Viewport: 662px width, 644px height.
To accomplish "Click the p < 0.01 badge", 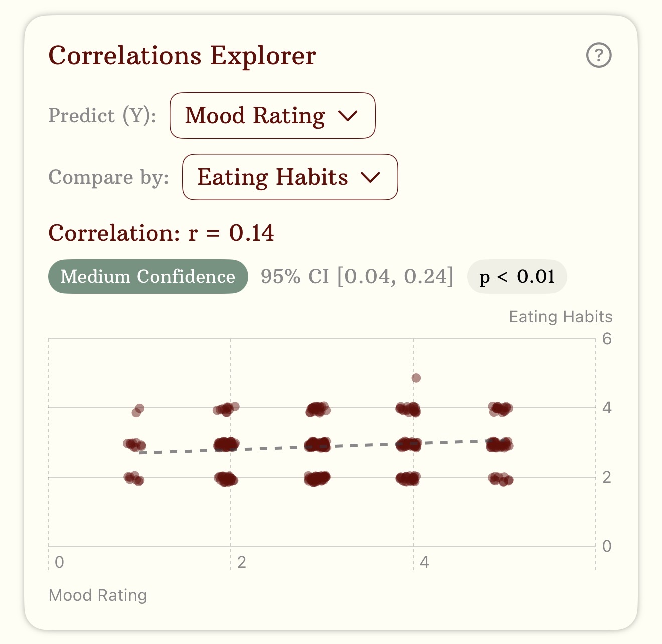I will coord(516,276).
